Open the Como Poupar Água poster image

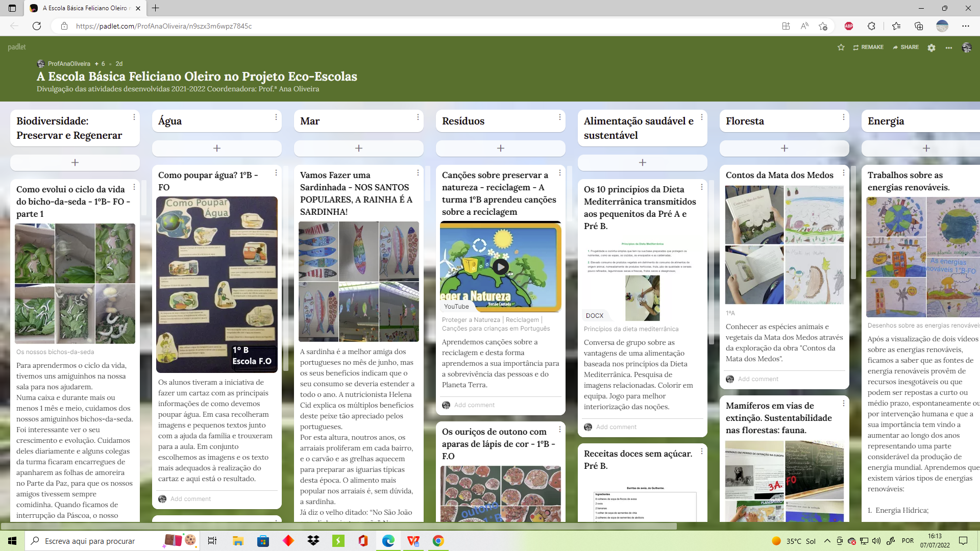pyautogui.click(x=217, y=285)
